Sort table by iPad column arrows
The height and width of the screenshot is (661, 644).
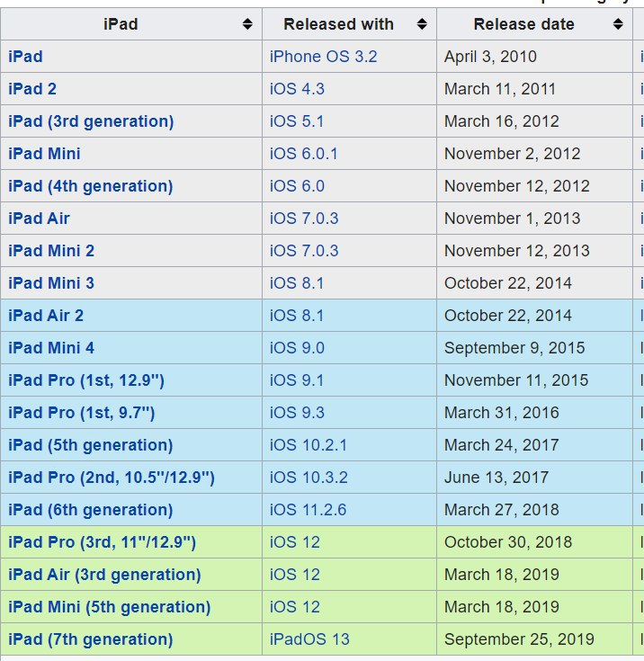point(247,24)
